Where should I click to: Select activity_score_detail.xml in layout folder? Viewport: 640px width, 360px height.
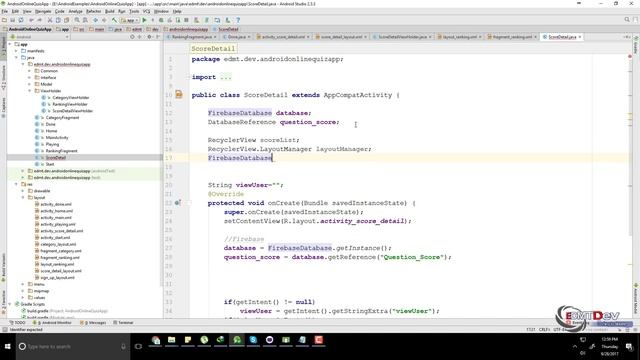click(62, 231)
